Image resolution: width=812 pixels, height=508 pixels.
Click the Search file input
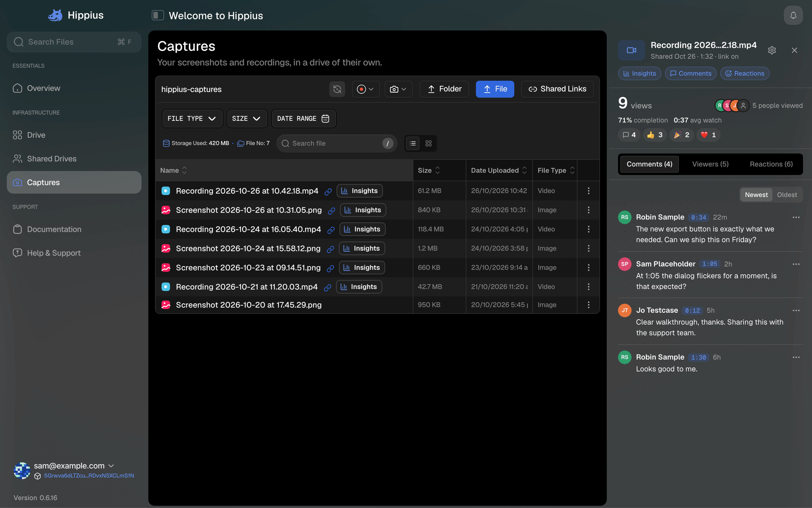click(x=337, y=143)
